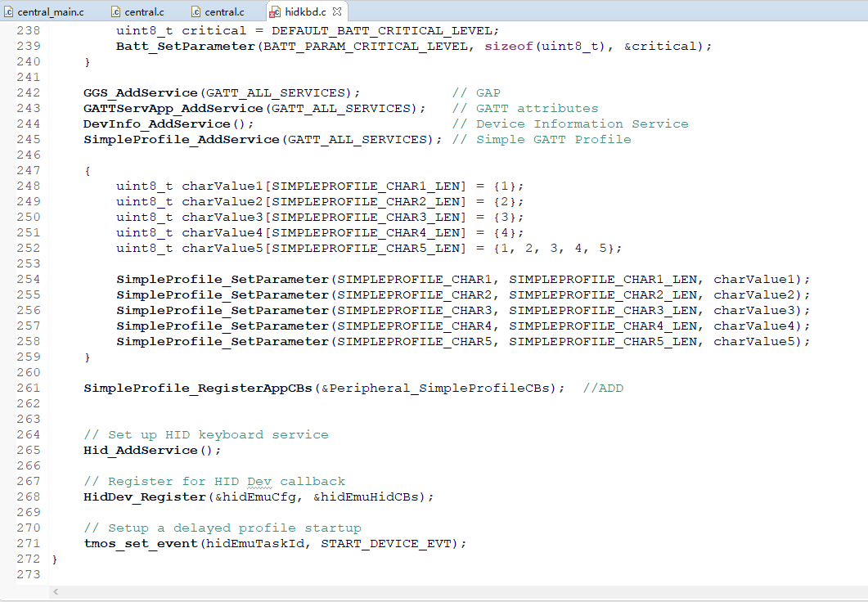Click file icon of central.c tab beside hidkbd.c
The image size is (868, 602).
[196, 12]
